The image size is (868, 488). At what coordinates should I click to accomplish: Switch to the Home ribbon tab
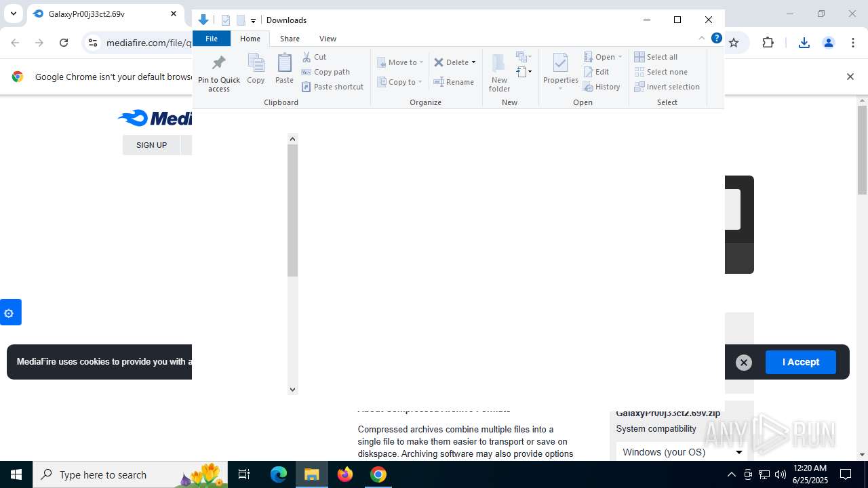pos(250,39)
